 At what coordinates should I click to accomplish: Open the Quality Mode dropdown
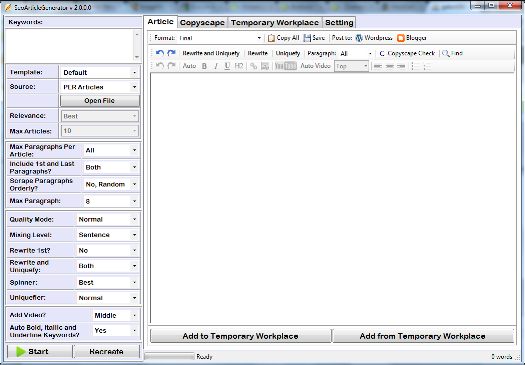(107, 219)
